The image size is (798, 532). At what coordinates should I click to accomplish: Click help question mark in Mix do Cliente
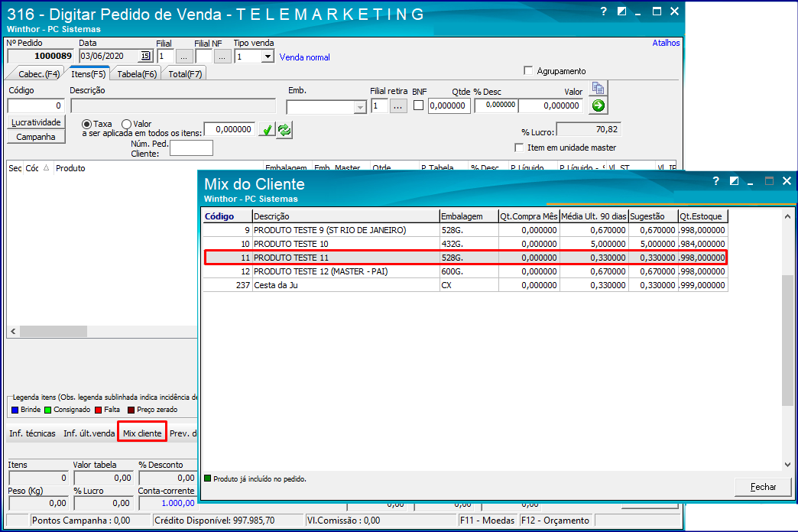point(716,180)
